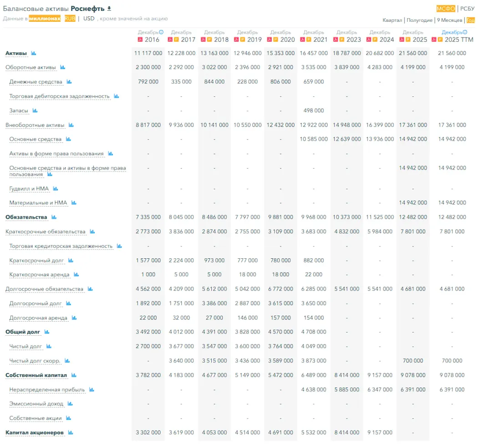The width and height of the screenshot is (478, 448).
Task: Show chart for Основные средства
Action: pos(68,139)
